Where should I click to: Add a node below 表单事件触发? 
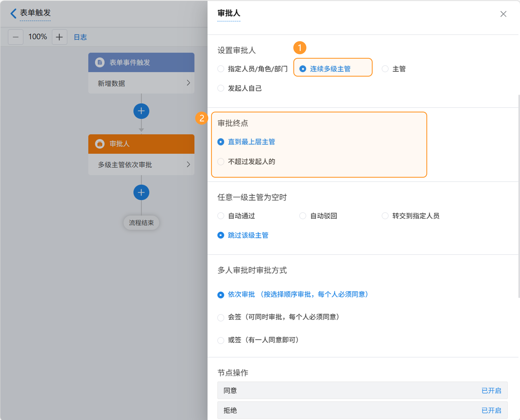tap(141, 111)
